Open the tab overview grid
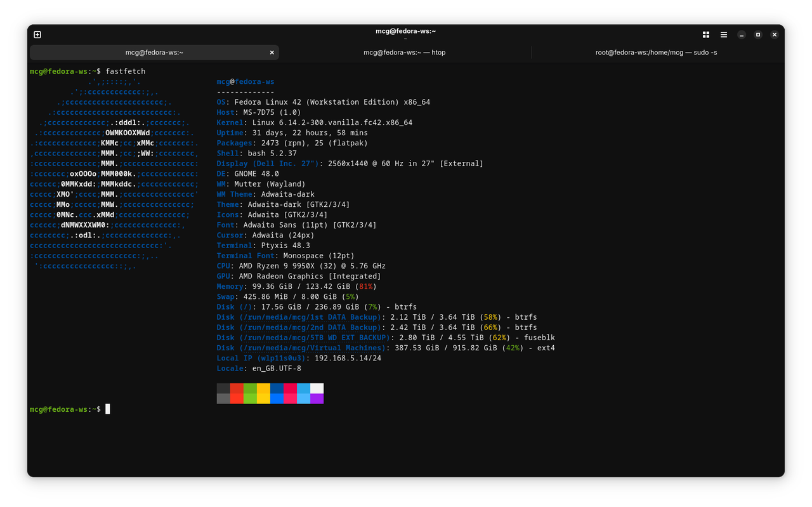This screenshot has width=812, height=507. [705, 34]
